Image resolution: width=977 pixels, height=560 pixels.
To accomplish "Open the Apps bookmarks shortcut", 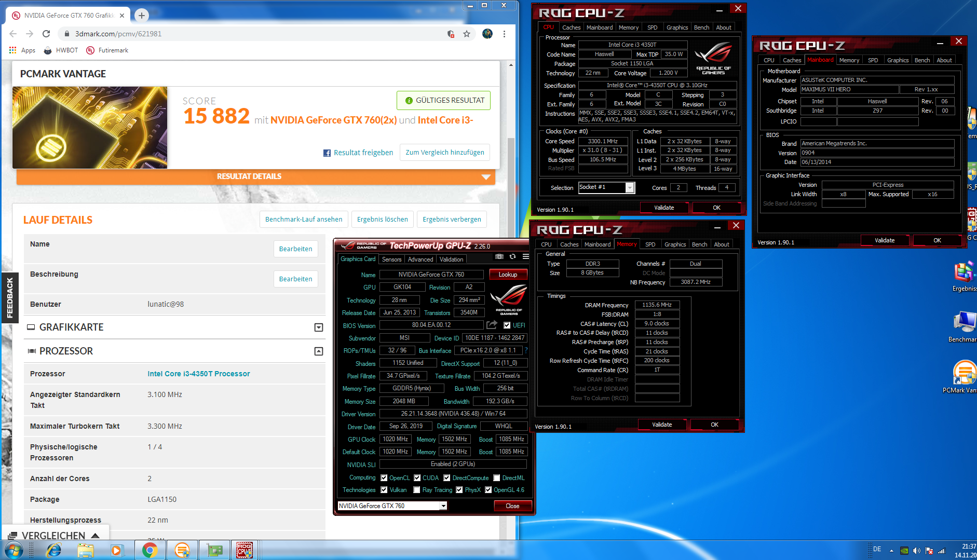I will [x=22, y=50].
